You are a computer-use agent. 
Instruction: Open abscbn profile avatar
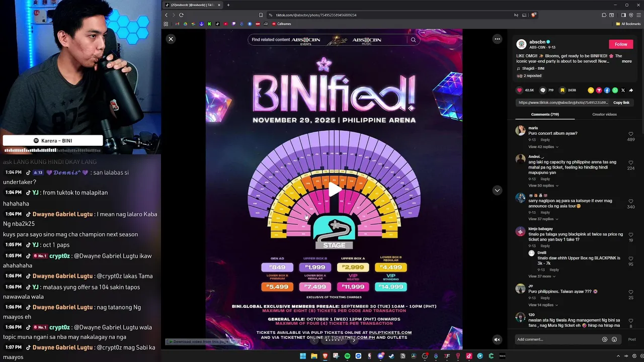click(x=522, y=44)
